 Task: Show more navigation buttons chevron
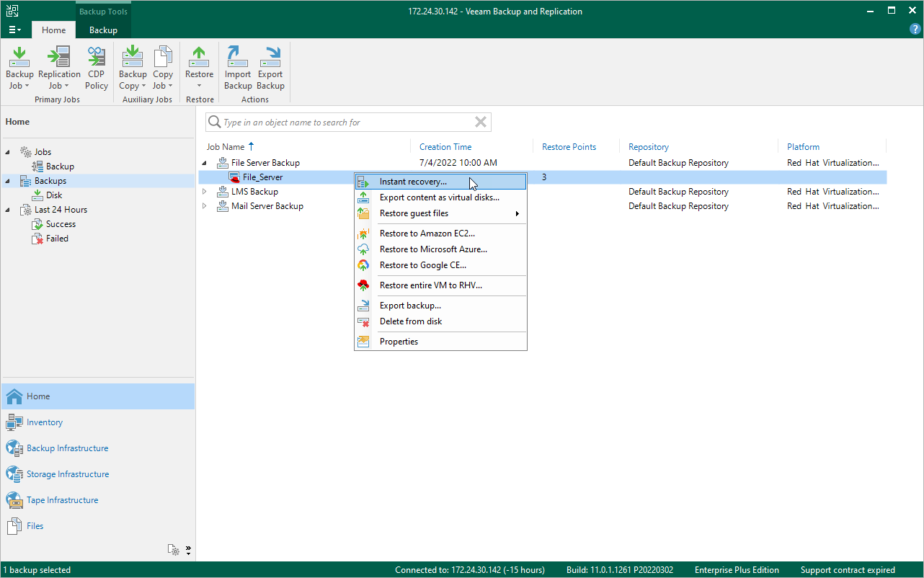[188, 550]
